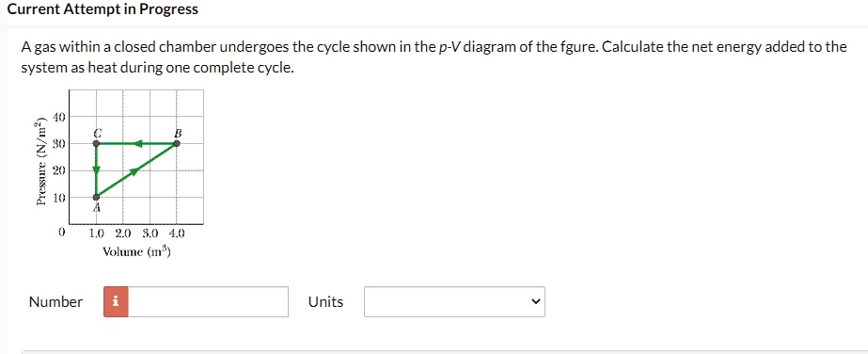Viewport: 868px width, 354px height.
Task: Click the Units field label
Action: tap(326, 302)
